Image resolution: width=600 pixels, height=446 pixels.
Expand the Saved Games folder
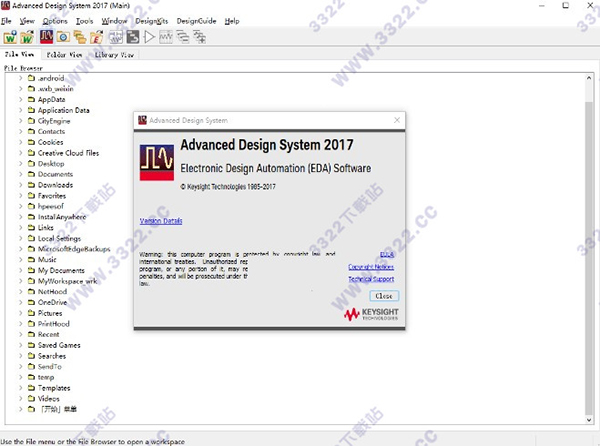tap(21, 345)
